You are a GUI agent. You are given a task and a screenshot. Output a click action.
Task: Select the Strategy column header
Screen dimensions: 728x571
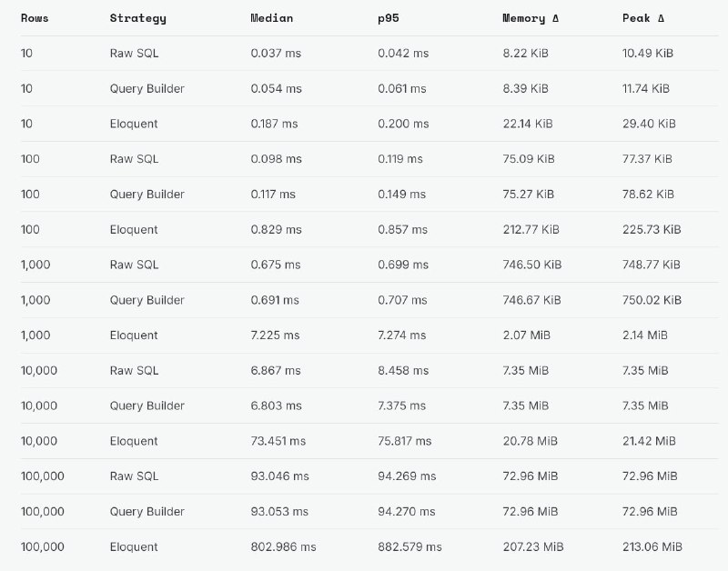[x=138, y=18]
